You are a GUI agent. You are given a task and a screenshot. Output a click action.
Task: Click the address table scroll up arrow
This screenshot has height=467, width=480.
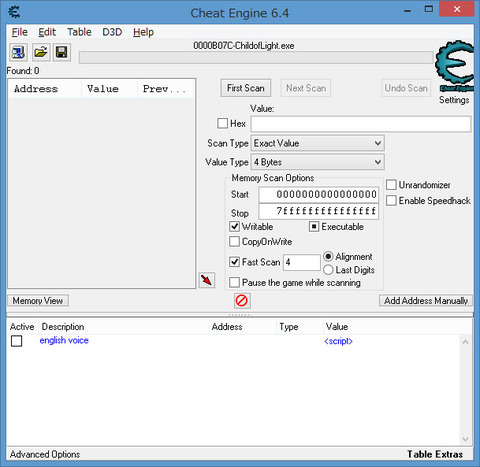[465, 342]
